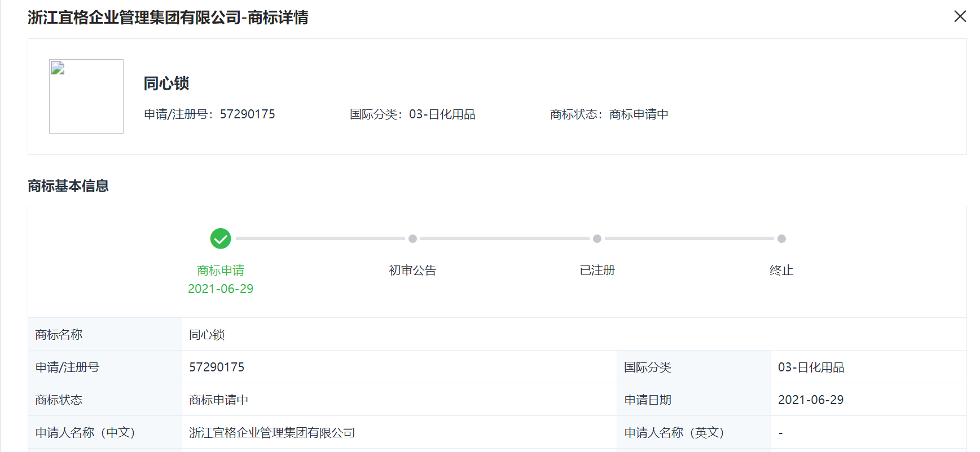
Task: Click the 已注册 step label
Action: 597,271
